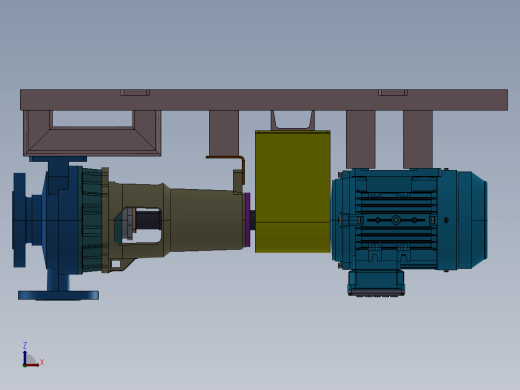Select the purple ring on bearing housing
This screenshot has width=520, height=390.
pyautogui.click(x=247, y=220)
